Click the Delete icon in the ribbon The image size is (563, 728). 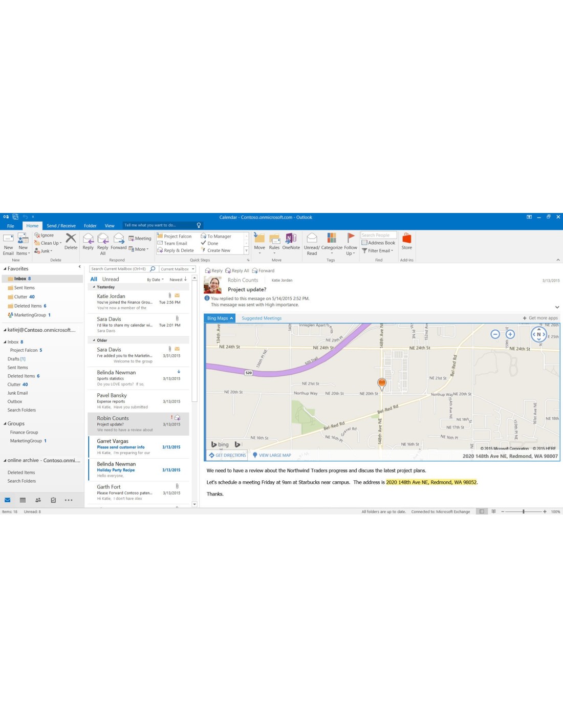click(71, 239)
